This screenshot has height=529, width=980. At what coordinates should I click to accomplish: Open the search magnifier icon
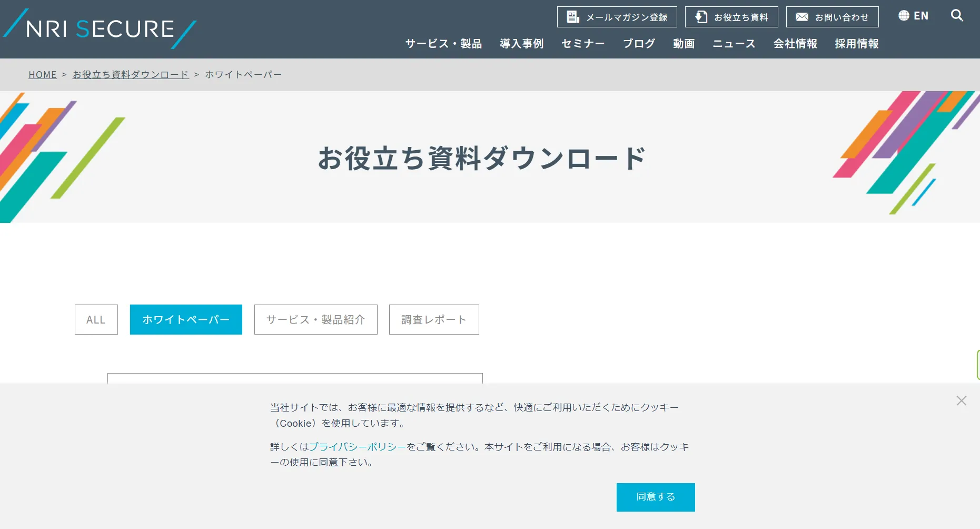coord(957,16)
